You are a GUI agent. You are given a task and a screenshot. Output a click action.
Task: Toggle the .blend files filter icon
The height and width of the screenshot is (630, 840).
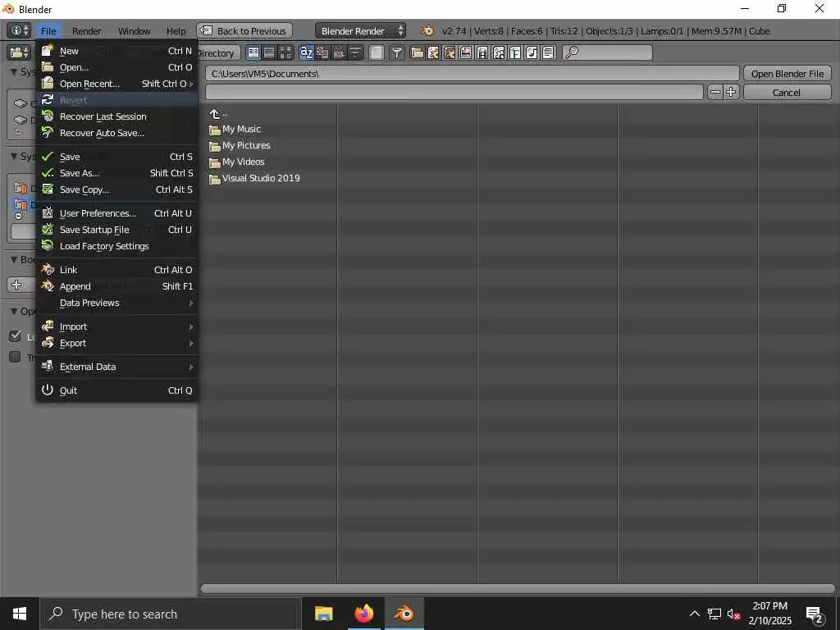[433, 52]
